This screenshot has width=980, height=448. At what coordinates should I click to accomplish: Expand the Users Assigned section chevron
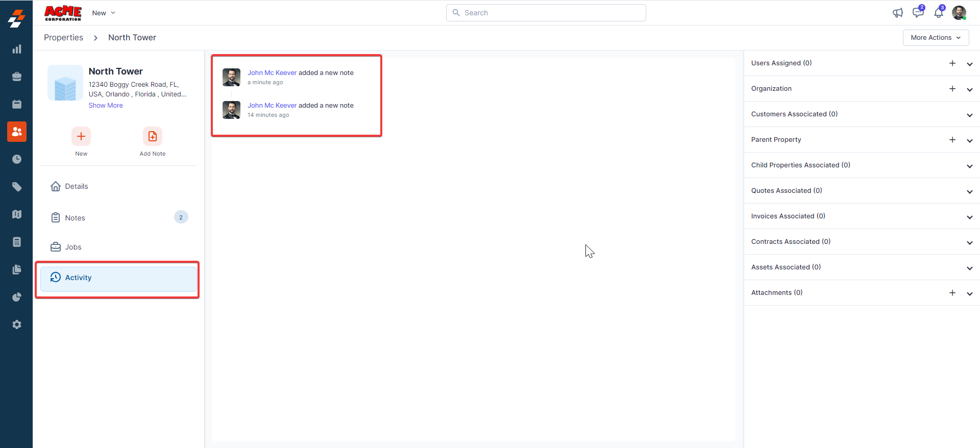tap(969, 64)
